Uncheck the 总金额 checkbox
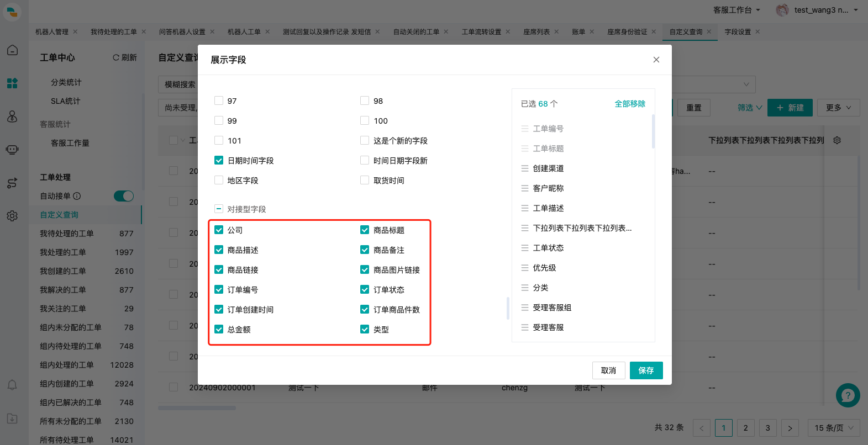868x445 pixels. coord(219,329)
